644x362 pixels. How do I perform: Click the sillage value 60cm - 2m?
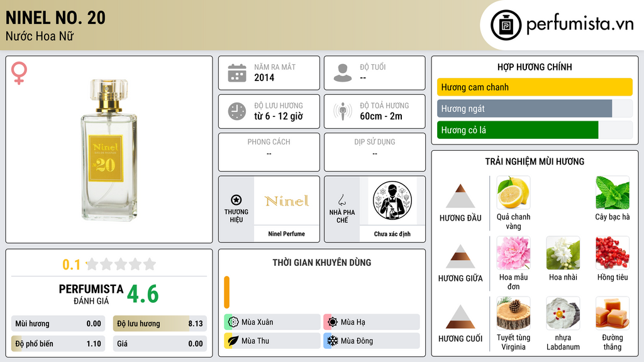(x=381, y=116)
